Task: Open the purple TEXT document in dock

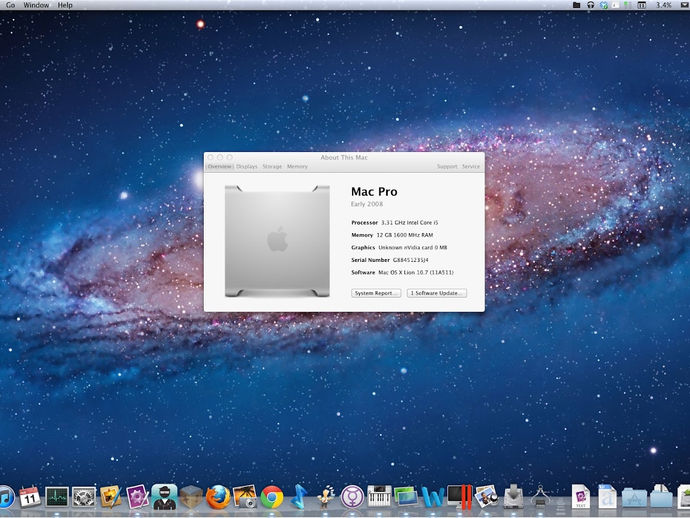Action: 580,497
